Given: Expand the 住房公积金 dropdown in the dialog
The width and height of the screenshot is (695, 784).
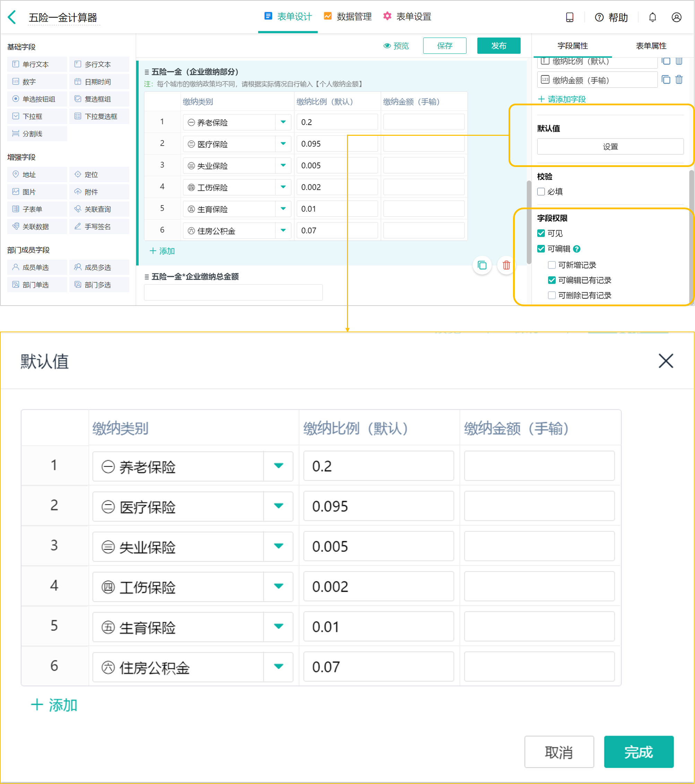Looking at the screenshot, I should tap(278, 667).
